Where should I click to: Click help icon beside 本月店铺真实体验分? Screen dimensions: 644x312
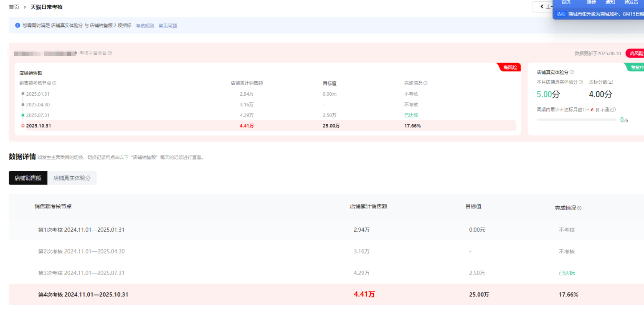pos(581,82)
